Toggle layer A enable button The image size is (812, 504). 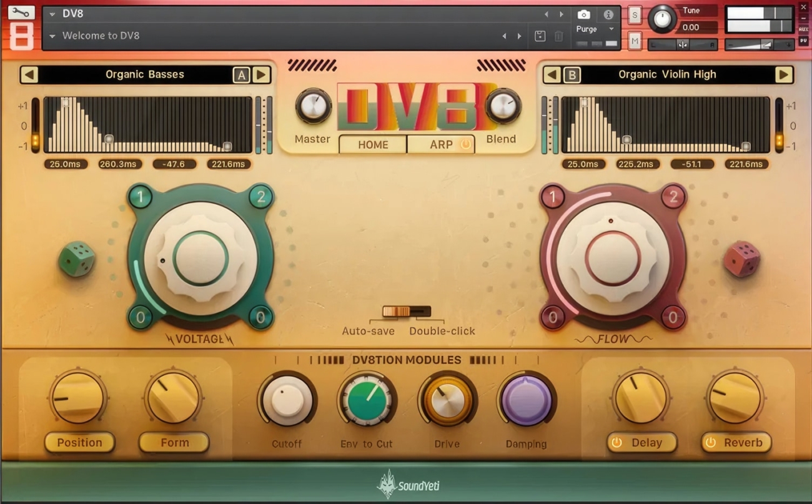(x=241, y=75)
